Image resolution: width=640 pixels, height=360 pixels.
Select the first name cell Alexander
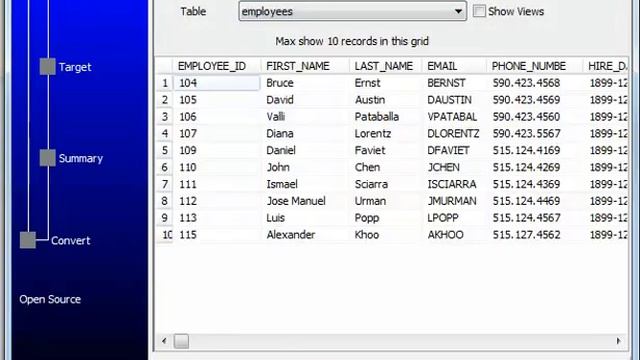[x=305, y=235]
